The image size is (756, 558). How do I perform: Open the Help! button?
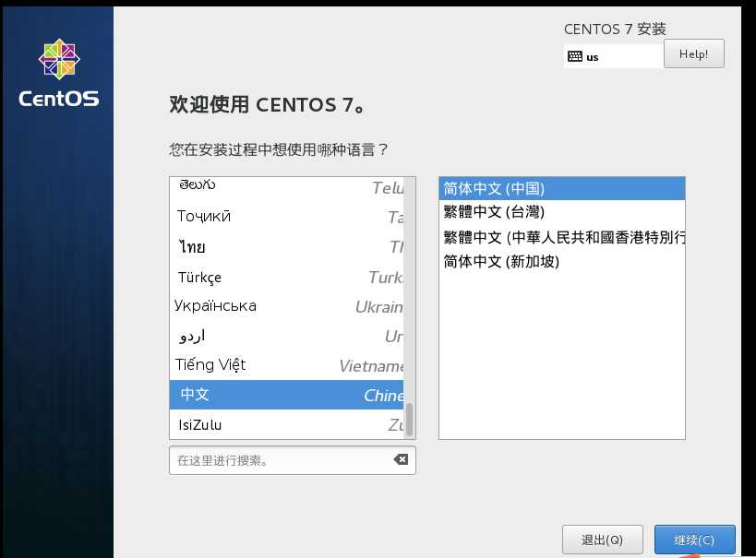tap(694, 53)
